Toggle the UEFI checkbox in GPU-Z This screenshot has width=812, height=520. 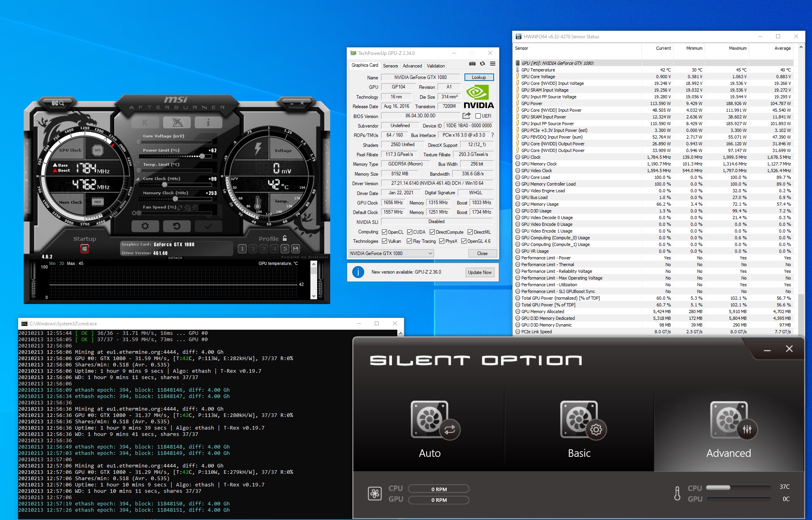(x=478, y=116)
